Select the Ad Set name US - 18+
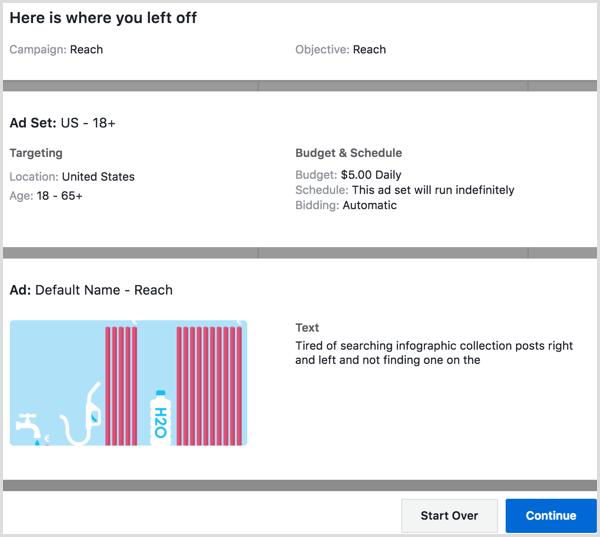The width and height of the screenshot is (600, 537). point(88,123)
